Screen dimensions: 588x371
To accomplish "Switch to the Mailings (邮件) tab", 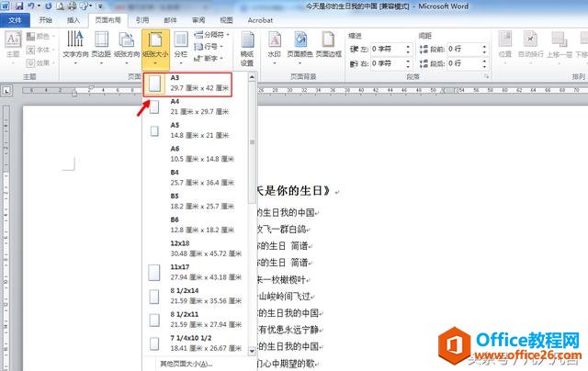I will [x=170, y=20].
